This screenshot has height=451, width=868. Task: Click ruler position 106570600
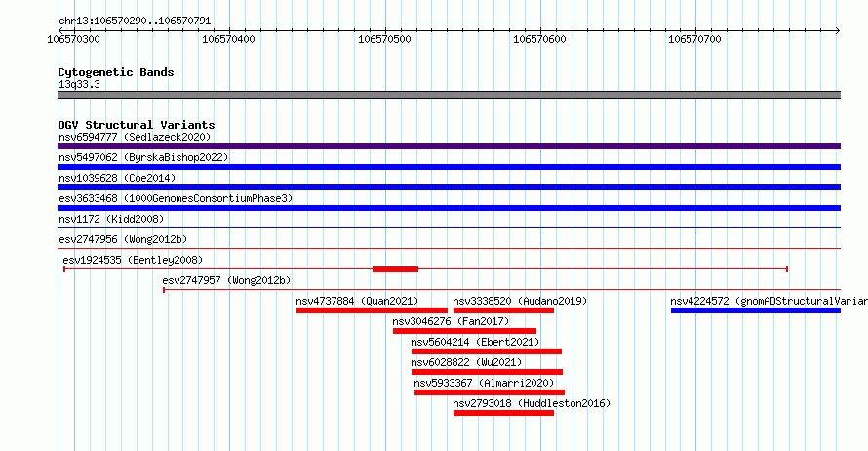pos(539,39)
